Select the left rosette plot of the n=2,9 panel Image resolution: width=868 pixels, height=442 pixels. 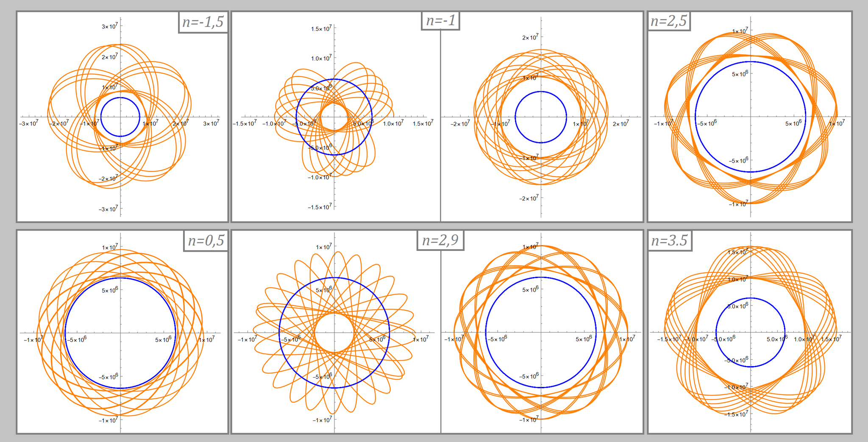(334, 333)
